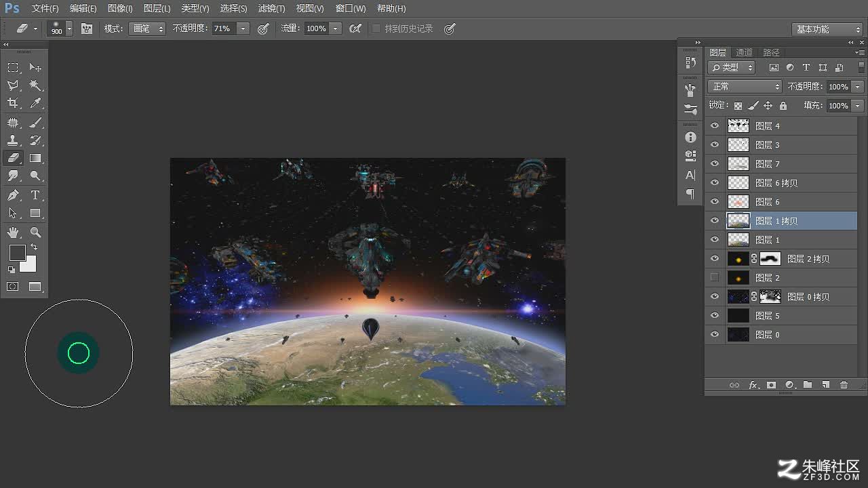Open the brush preset picker dropdown
Screen dimensions: 868x488
(68, 29)
